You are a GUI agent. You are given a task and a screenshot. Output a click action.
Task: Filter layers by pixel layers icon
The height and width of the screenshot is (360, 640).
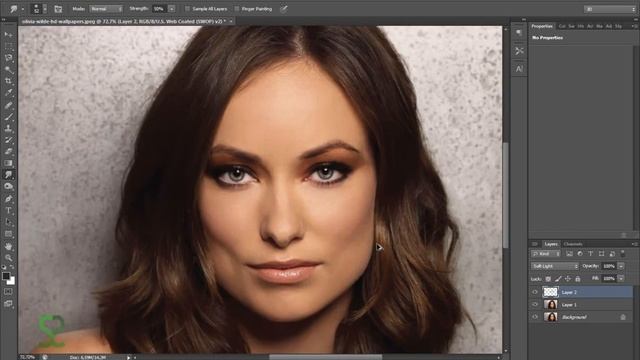click(569, 253)
